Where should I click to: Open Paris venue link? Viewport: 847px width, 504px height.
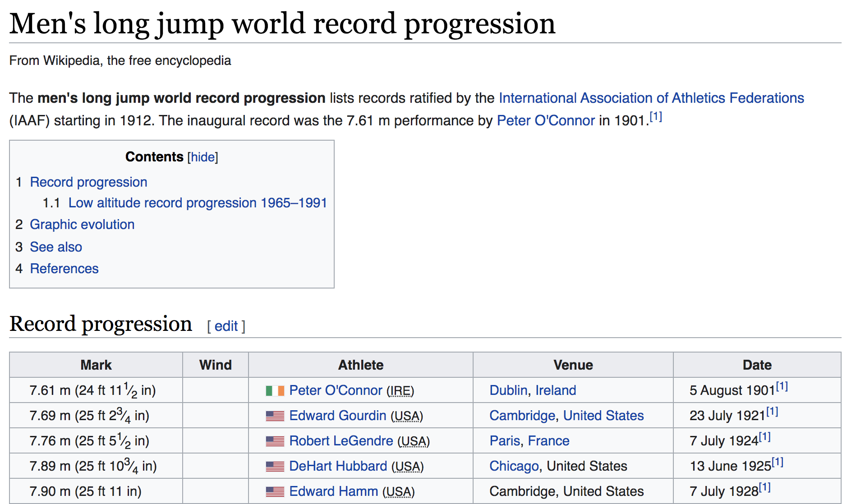coord(505,441)
